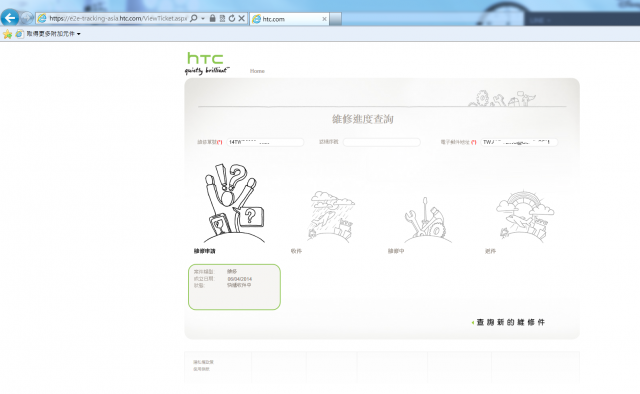Click the stop loading X icon
This screenshot has width=640, height=394.
click(x=242, y=18)
